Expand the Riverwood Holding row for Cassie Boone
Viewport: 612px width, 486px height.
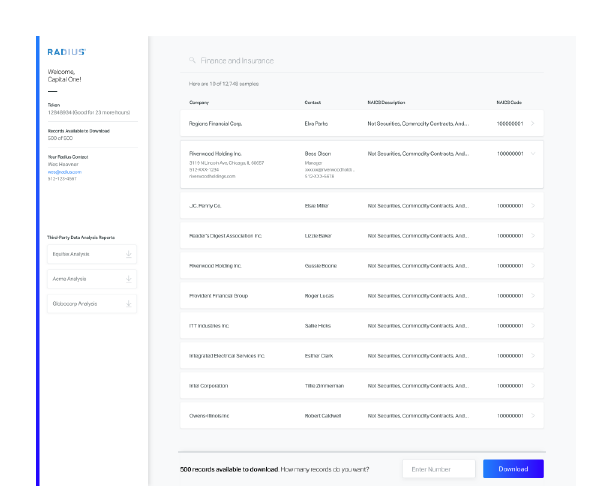point(533,266)
